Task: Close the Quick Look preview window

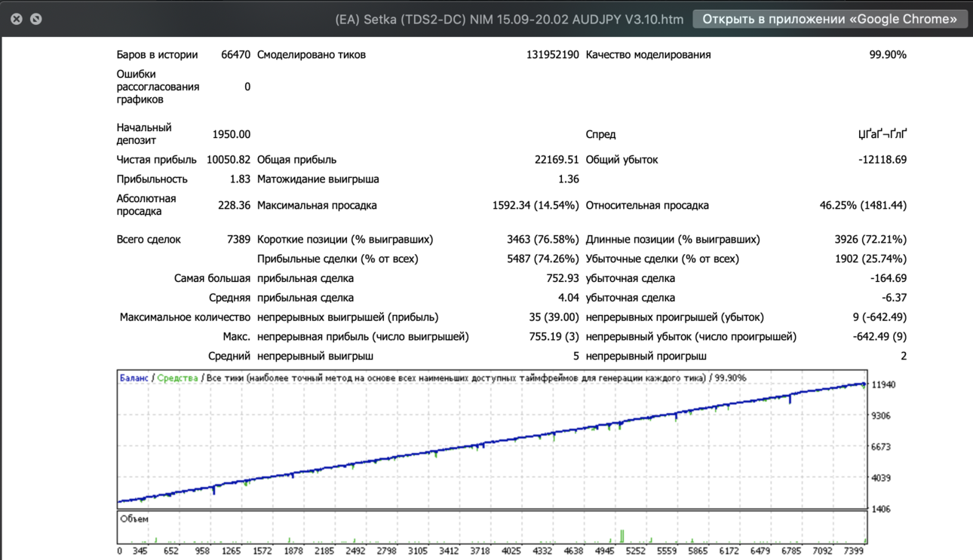Action: pos(16,19)
